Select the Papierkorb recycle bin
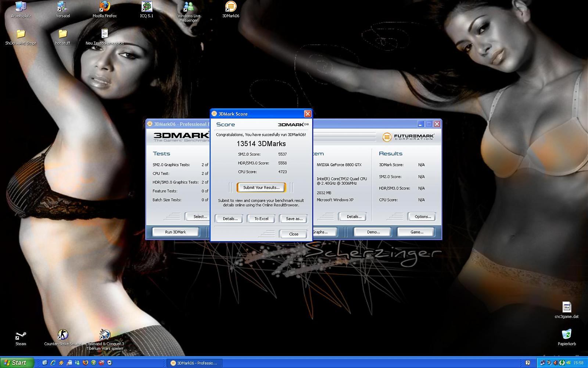This screenshot has height=368, width=588. point(567,337)
